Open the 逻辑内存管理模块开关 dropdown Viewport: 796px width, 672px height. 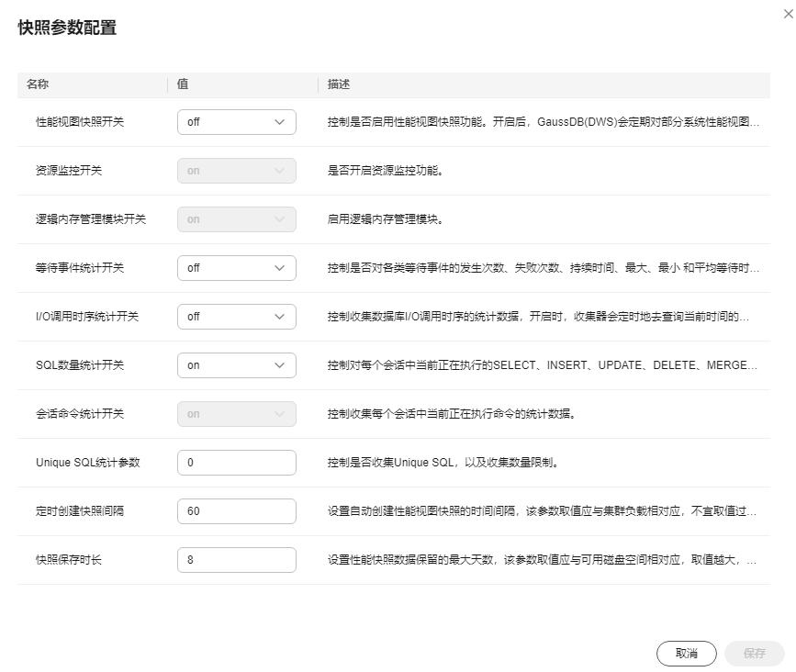click(x=237, y=219)
